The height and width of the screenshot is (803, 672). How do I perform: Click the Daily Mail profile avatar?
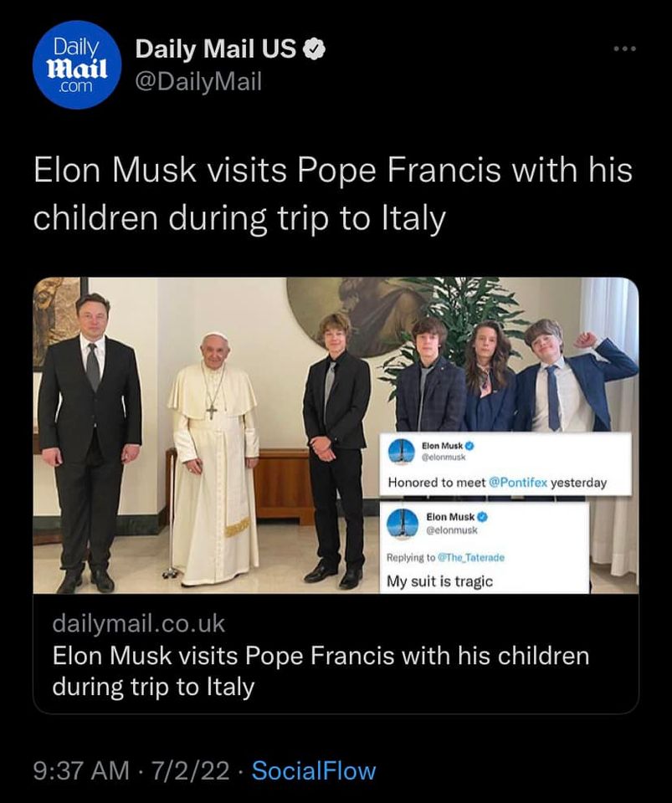[77, 64]
